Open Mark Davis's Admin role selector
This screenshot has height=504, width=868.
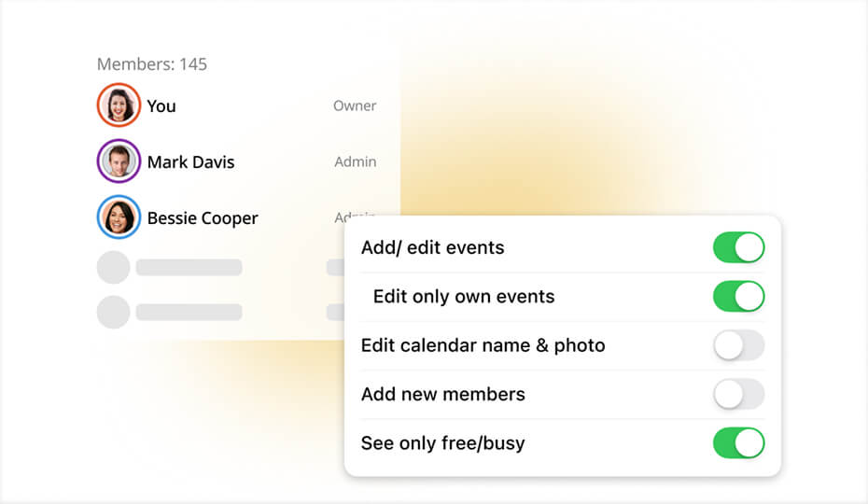[356, 161]
